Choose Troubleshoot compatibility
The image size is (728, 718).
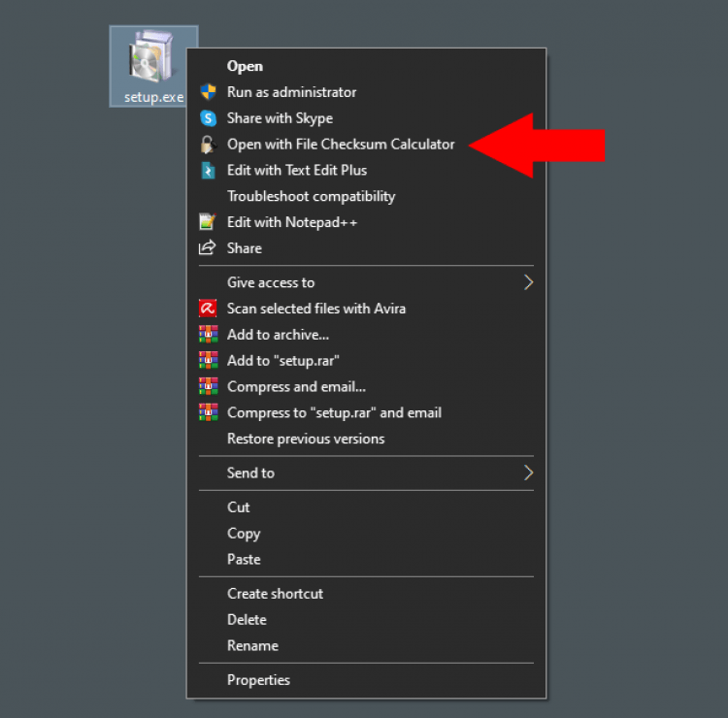[x=311, y=196]
